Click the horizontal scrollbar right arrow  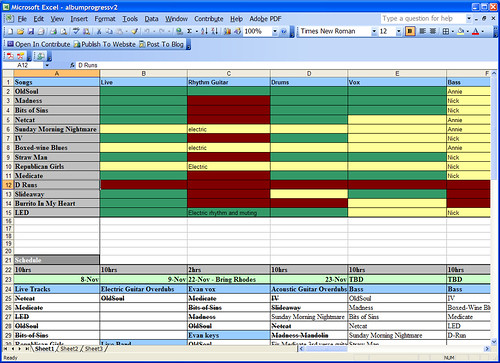(x=487, y=349)
